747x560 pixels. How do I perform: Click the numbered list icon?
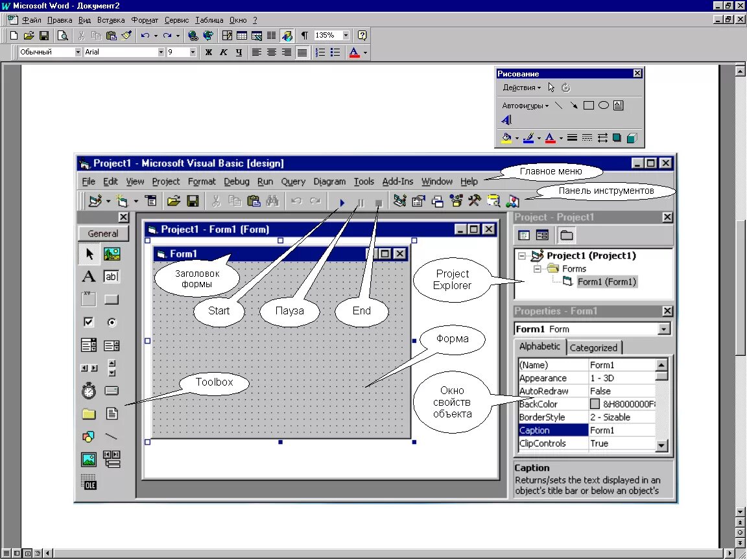320,52
